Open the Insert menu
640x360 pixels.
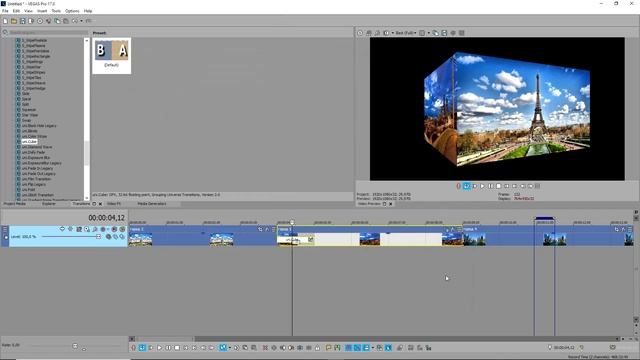pyautogui.click(x=42, y=11)
